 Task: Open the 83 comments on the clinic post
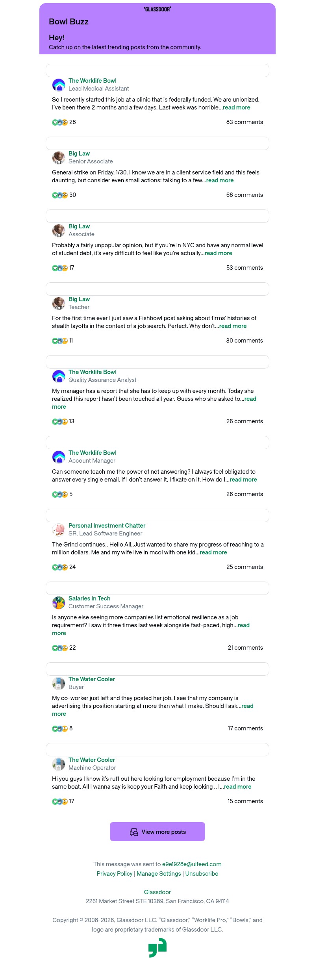(x=244, y=122)
